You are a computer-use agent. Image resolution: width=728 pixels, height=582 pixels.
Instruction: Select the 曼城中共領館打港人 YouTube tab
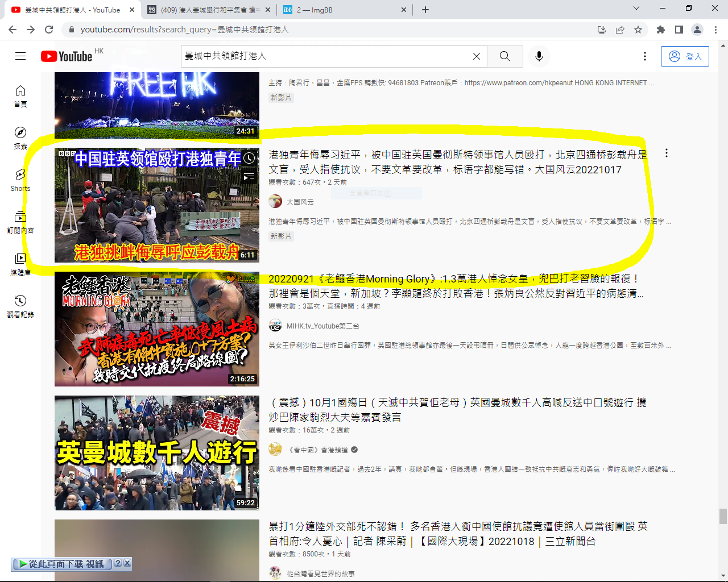[72, 10]
